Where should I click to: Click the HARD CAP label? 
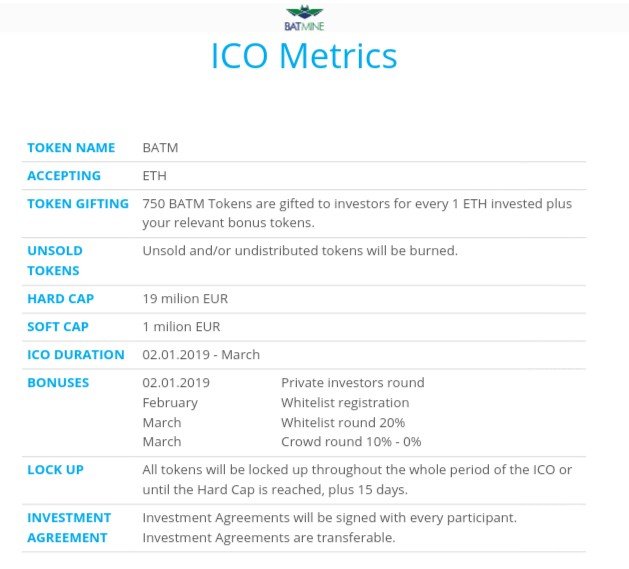click(61, 299)
